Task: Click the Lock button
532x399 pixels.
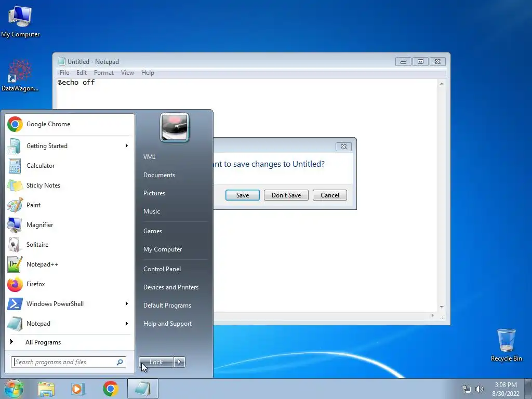Action: tap(156, 362)
